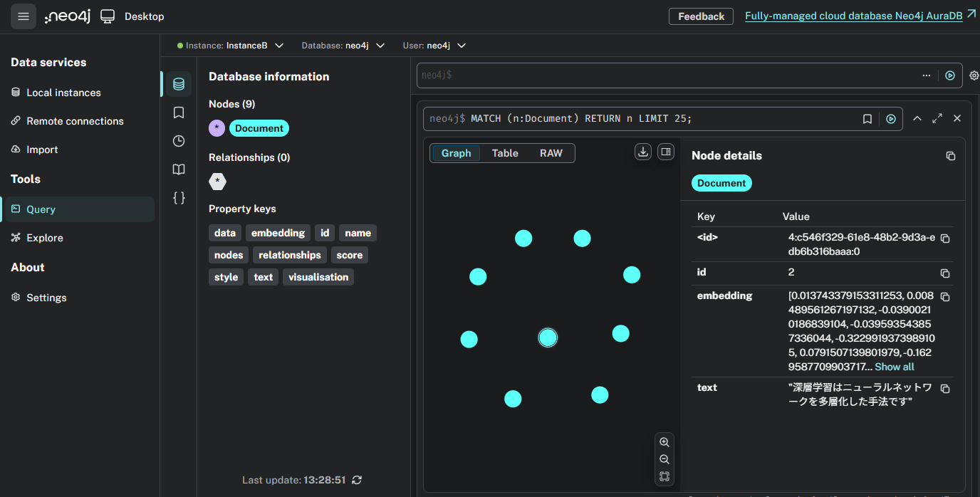Show all embedding values
The height and width of the screenshot is (497, 980).
[894, 367]
